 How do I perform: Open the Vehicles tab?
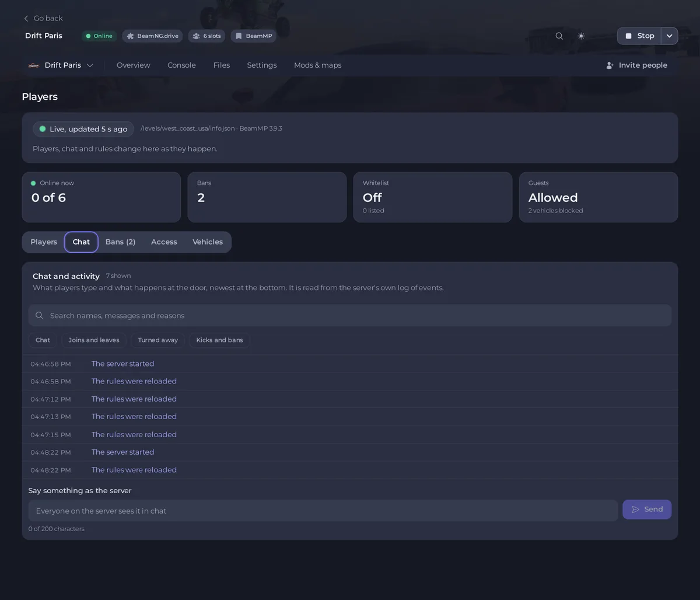tap(208, 242)
